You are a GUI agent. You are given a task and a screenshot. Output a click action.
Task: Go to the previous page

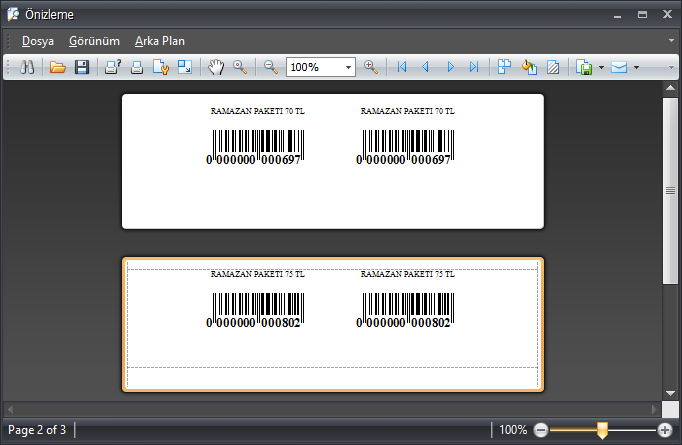pos(425,67)
